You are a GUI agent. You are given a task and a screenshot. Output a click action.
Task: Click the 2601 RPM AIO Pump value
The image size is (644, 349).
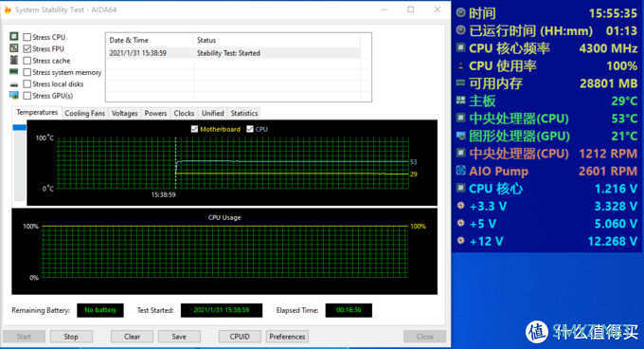click(608, 171)
